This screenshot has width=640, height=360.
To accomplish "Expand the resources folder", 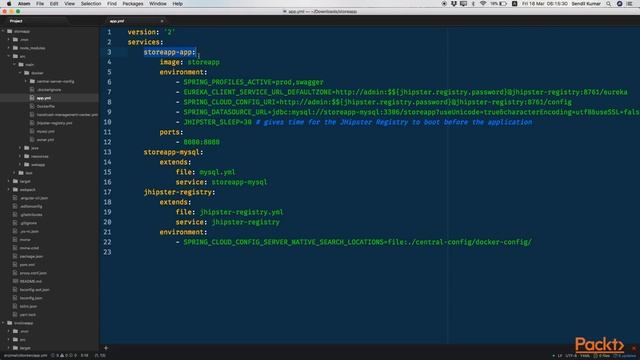I will pos(20,156).
